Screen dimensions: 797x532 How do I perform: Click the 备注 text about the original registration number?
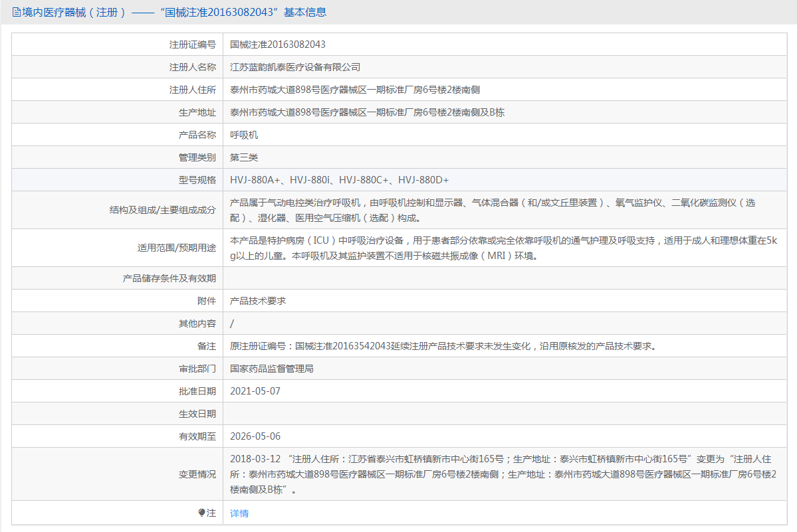[443, 346]
